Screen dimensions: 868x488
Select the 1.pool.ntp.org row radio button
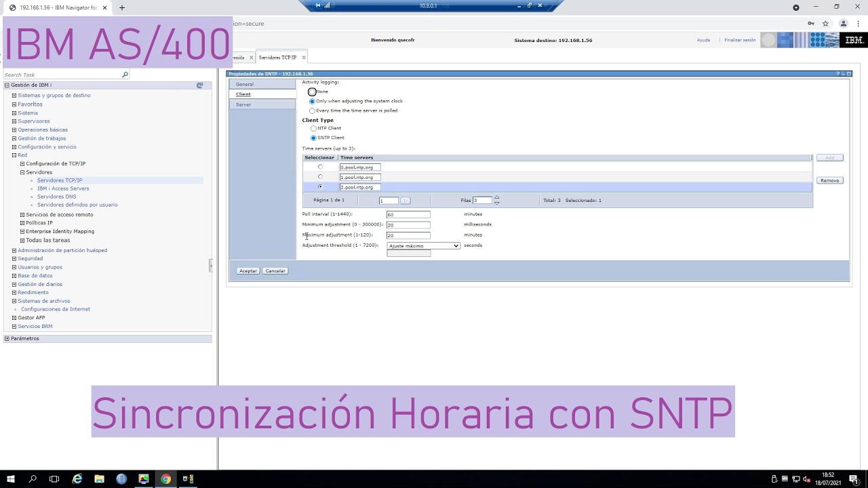pyautogui.click(x=320, y=177)
